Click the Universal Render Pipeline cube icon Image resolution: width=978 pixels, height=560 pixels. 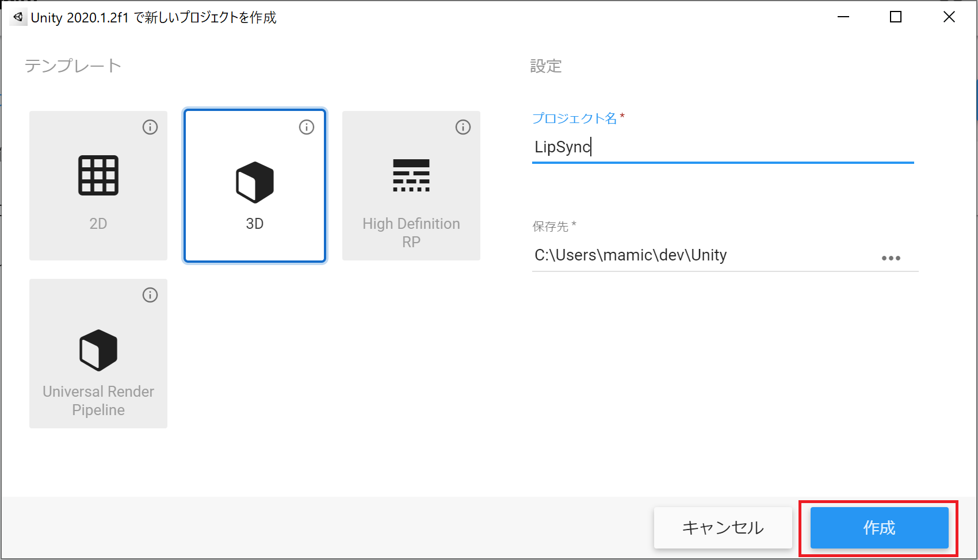coord(98,350)
